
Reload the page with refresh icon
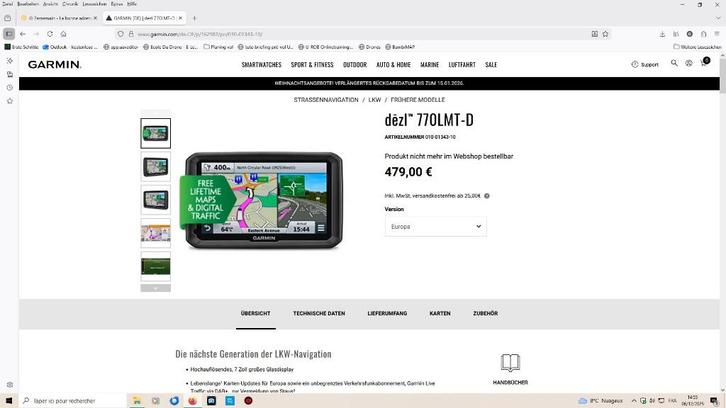[x=50, y=34]
